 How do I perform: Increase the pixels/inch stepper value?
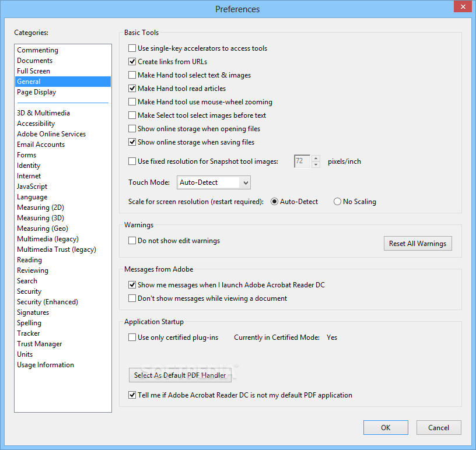pos(316,158)
